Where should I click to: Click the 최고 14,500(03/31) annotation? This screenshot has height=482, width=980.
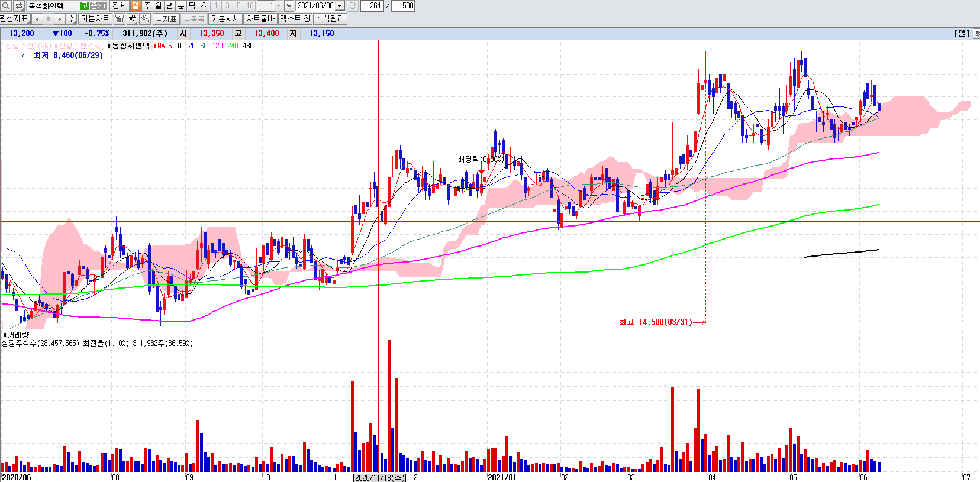tap(656, 322)
